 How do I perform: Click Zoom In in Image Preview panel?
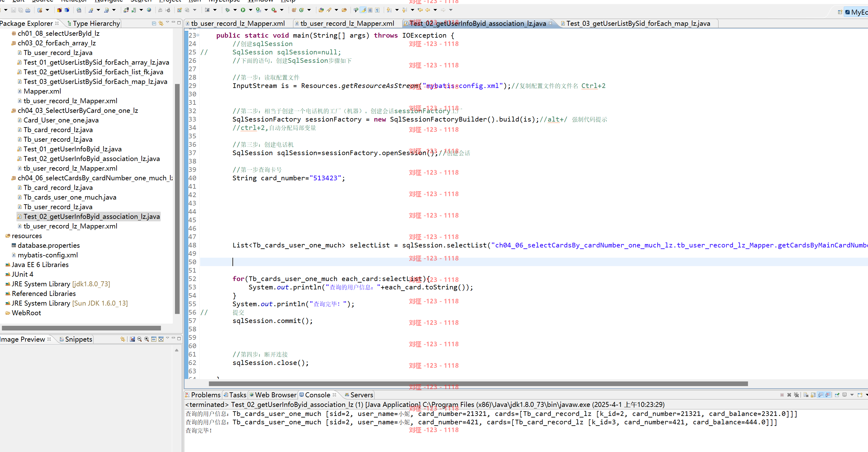coord(147,339)
